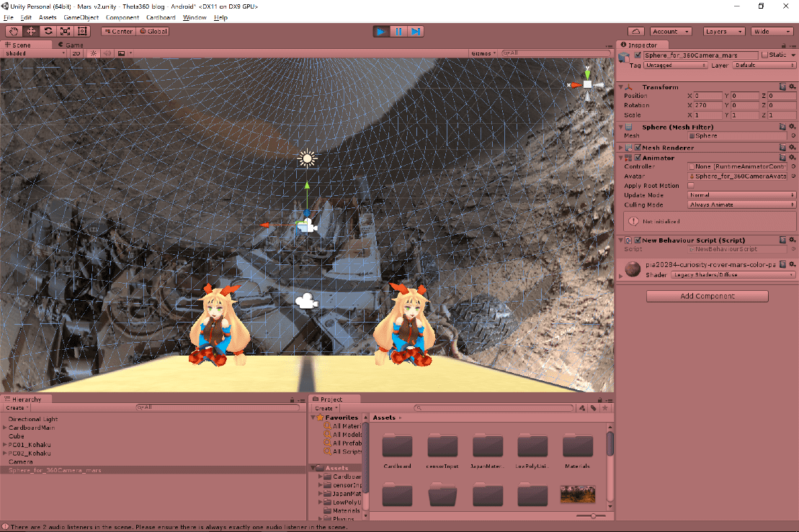
Task: Click the Save Search star icon in Project
Action: (605, 408)
